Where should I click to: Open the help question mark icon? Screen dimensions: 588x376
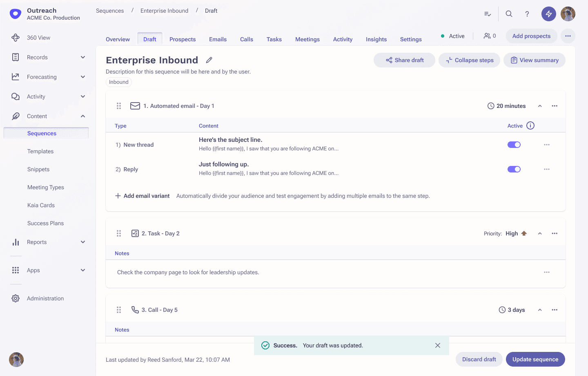(527, 14)
